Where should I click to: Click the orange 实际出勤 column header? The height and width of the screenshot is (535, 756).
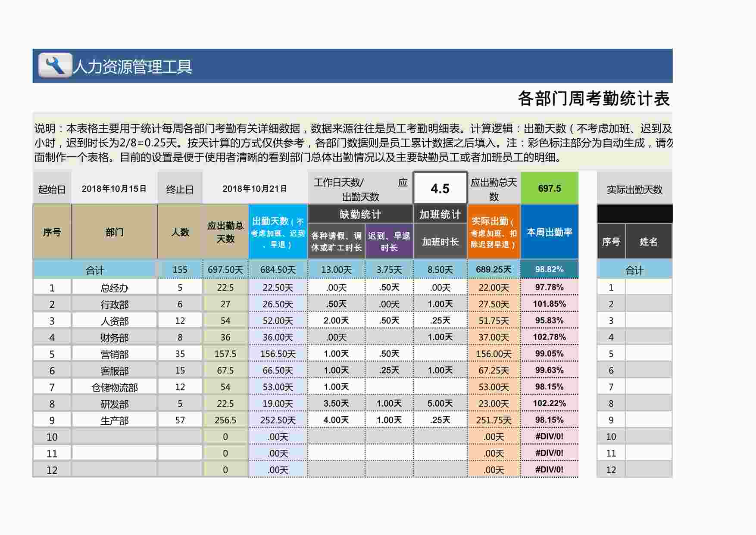(494, 232)
